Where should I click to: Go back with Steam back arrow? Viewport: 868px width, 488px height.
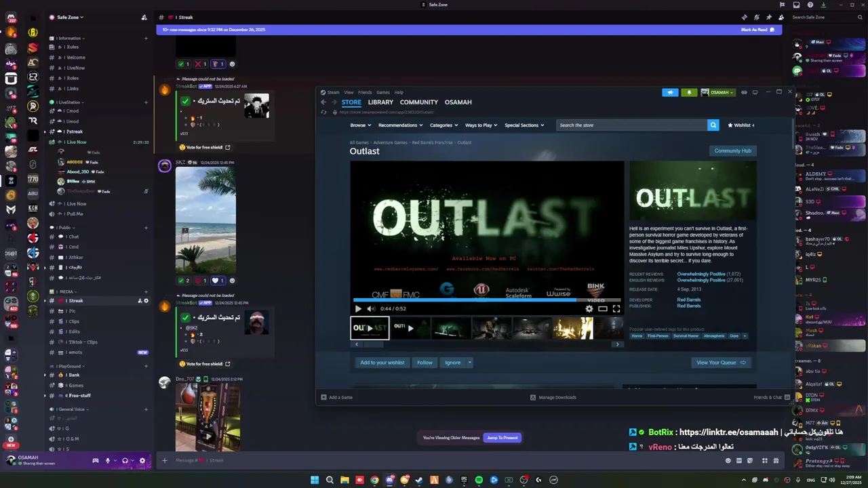point(323,102)
